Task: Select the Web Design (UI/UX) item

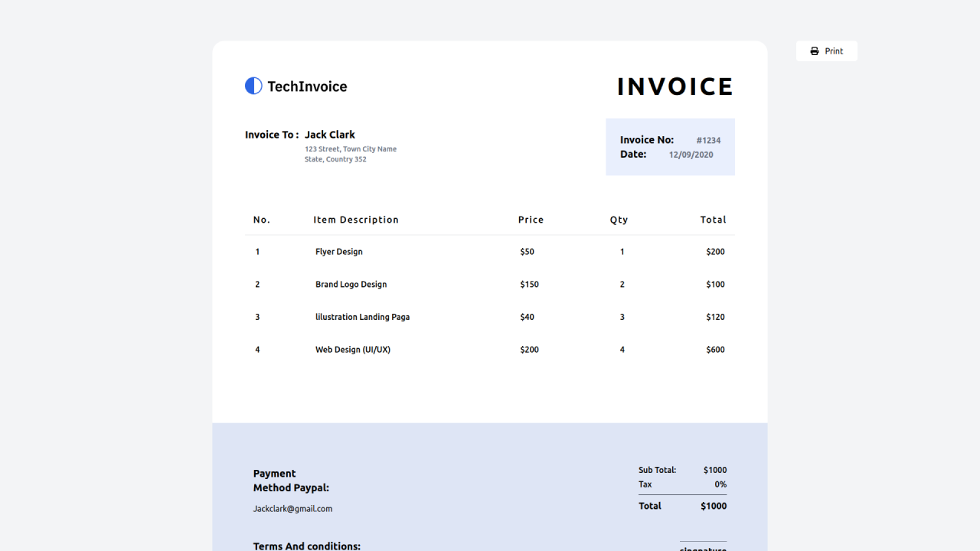Action: point(353,350)
